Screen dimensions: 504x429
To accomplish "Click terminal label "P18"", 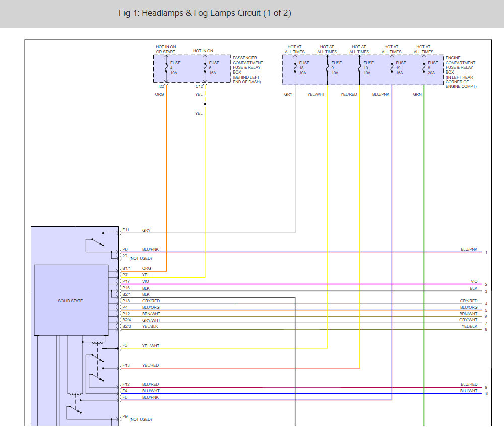I will pos(126,301).
